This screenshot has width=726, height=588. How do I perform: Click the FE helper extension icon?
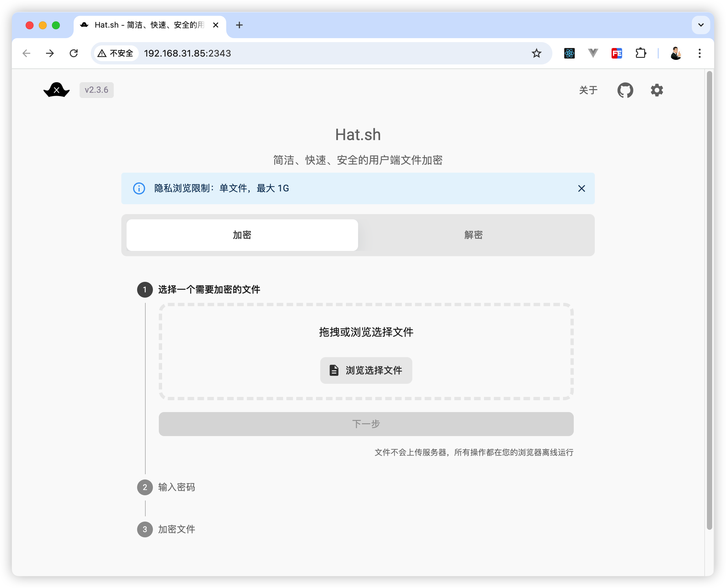(x=616, y=53)
